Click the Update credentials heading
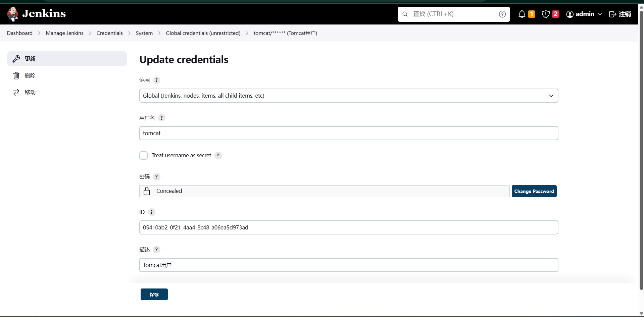Image resolution: width=644 pixels, height=317 pixels. pos(184,59)
